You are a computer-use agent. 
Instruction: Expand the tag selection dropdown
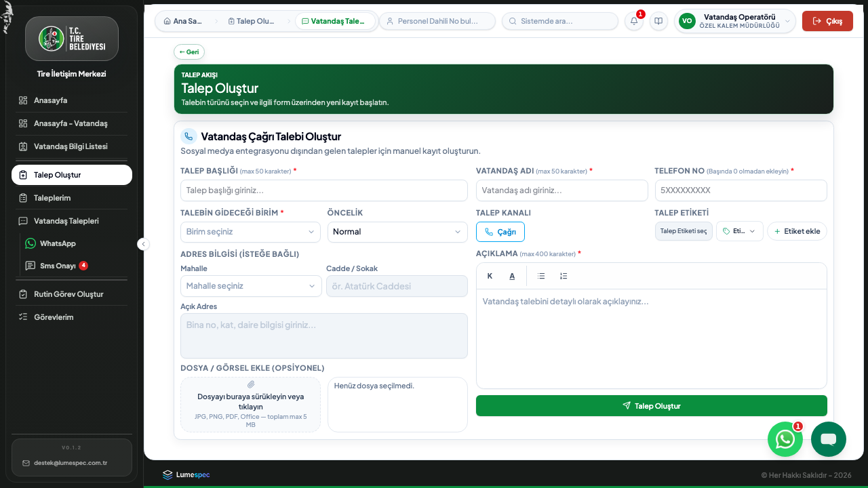[x=740, y=231]
